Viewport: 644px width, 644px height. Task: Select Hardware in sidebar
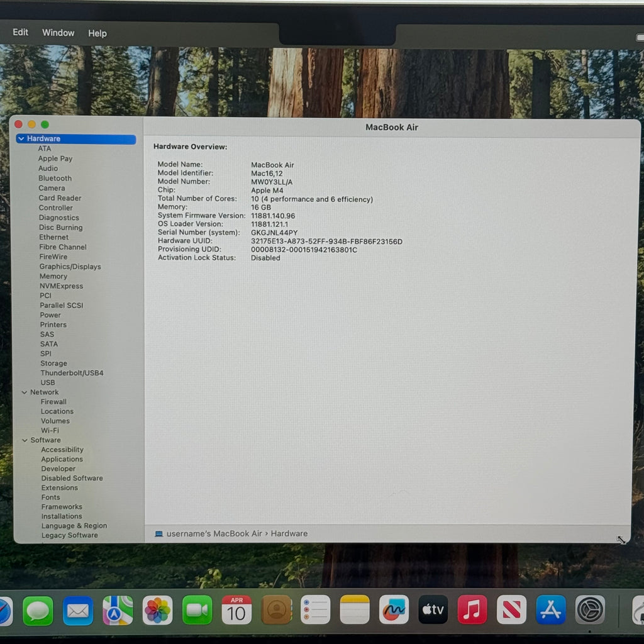point(76,139)
